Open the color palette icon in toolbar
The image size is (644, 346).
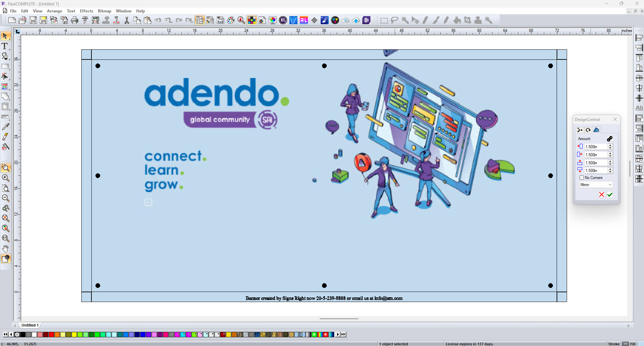231,20
